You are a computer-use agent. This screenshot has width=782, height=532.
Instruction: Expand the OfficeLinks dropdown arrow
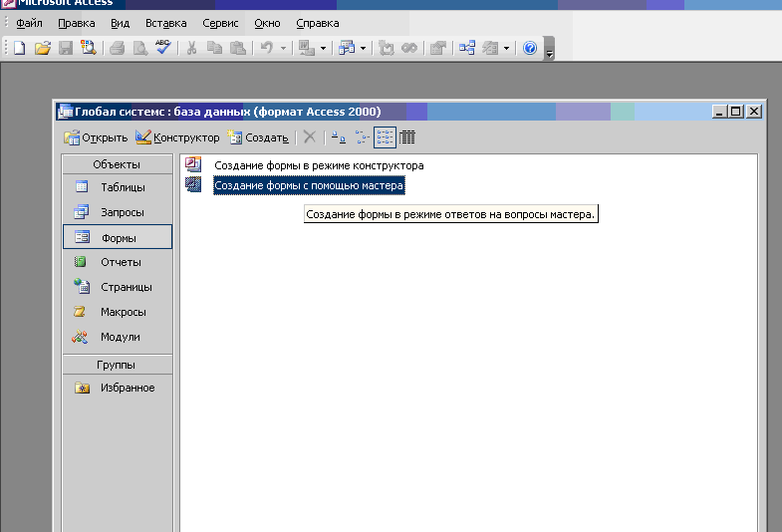click(323, 48)
